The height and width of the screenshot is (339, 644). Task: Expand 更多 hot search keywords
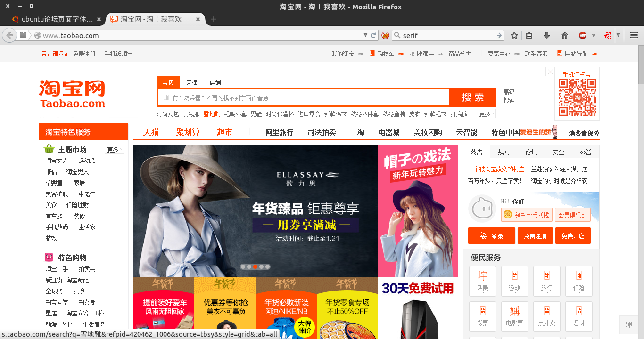(x=487, y=114)
